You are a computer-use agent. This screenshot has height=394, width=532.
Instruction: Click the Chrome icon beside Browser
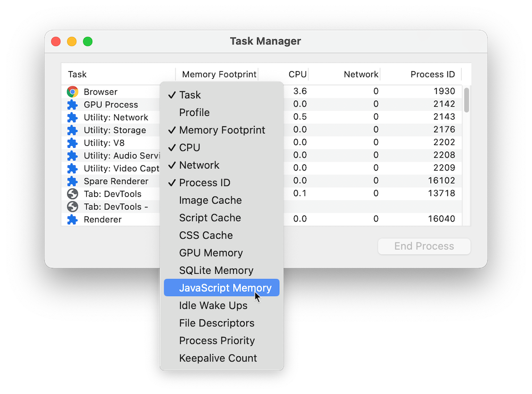pyautogui.click(x=73, y=91)
